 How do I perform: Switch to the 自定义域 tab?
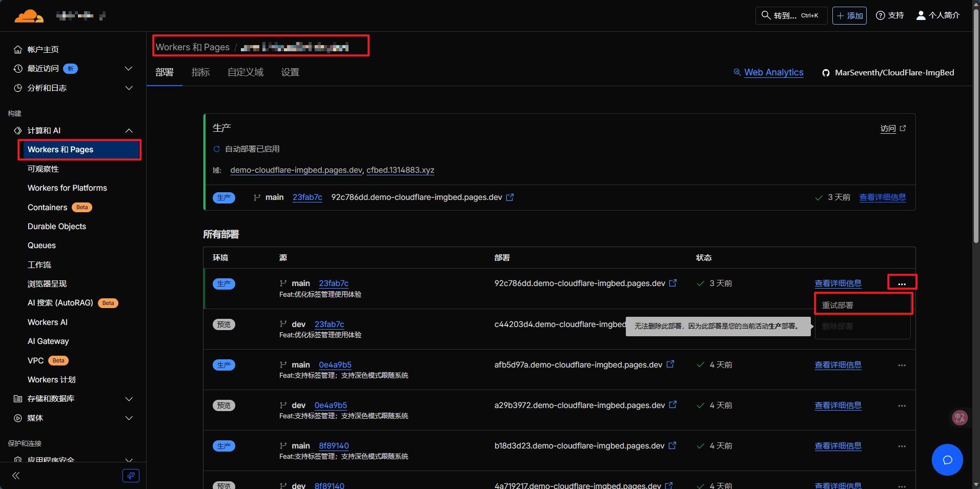click(246, 72)
